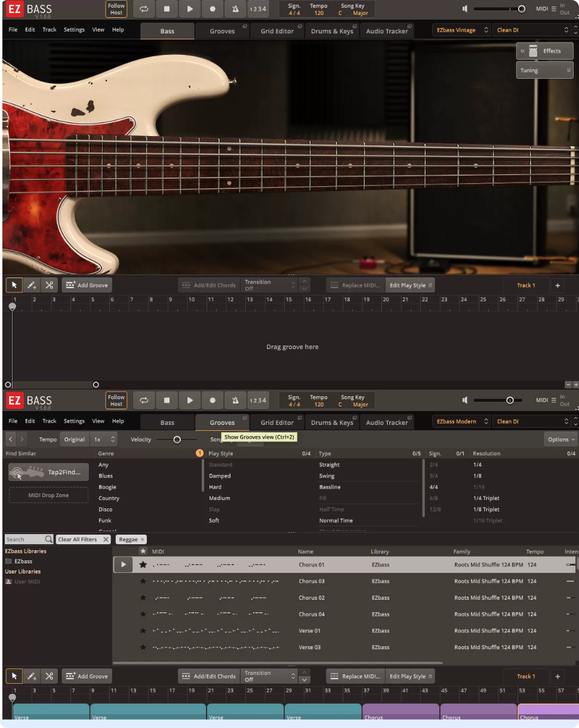Toggle Follow Host in upper window
This screenshot has height=728, width=579.
click(116, 9)
